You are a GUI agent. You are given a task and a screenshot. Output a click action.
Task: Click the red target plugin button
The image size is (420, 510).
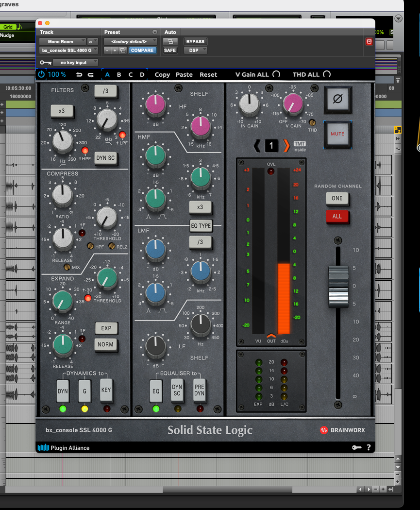tap(369, 42)
